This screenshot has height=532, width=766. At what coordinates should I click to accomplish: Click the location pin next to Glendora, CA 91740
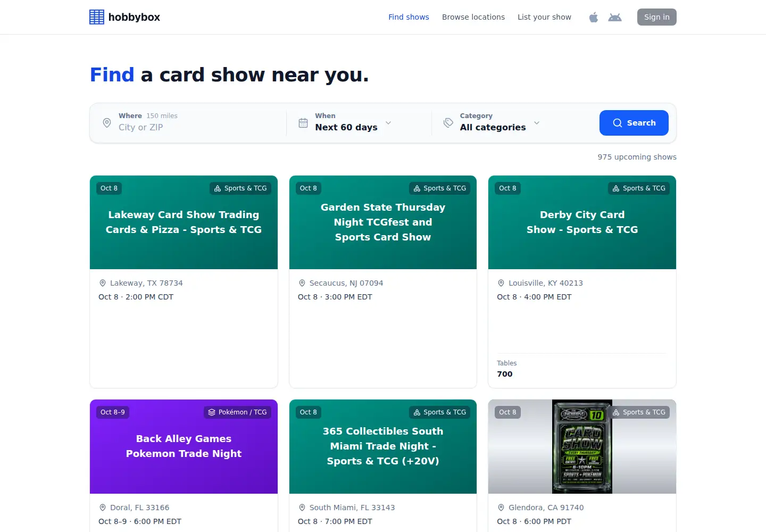click(x=501, y=508)
